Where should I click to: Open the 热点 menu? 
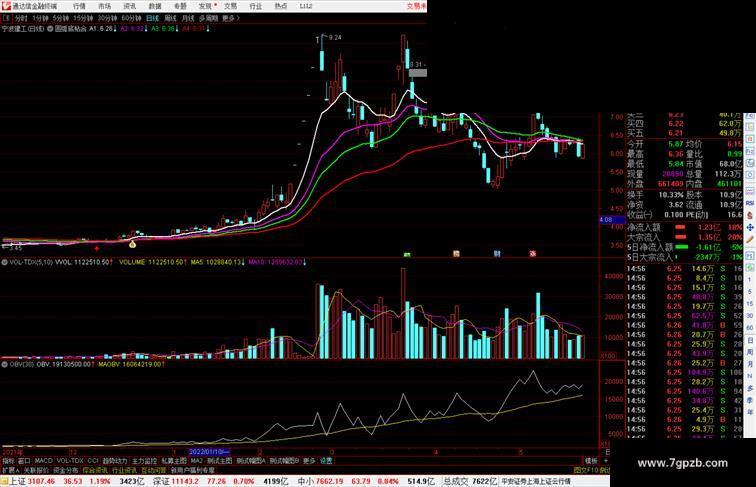click(281, 6)
